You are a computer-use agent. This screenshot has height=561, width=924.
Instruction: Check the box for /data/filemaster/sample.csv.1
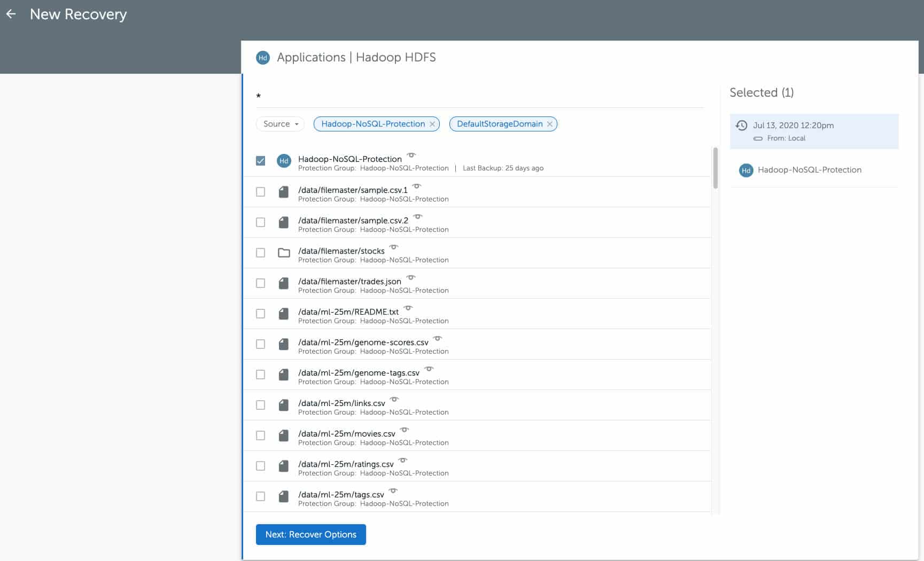click(x=260, y=192)
